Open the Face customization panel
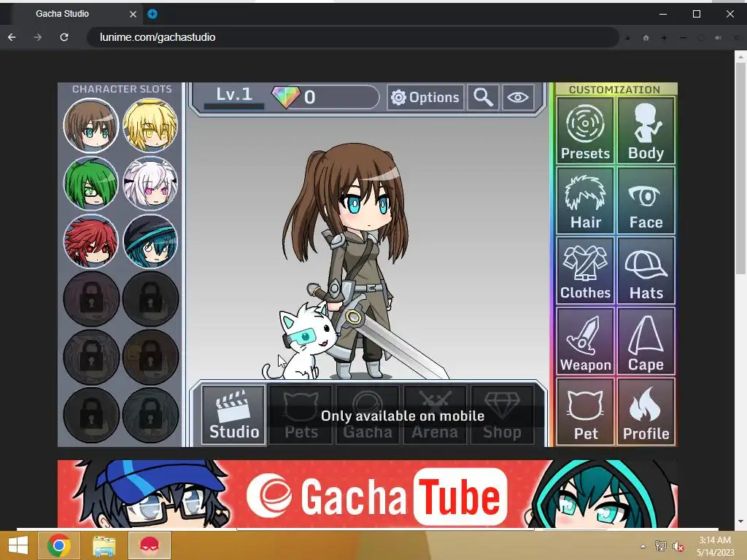The width and height of the screenshot is (747, 560). click(x=646, y=201)
